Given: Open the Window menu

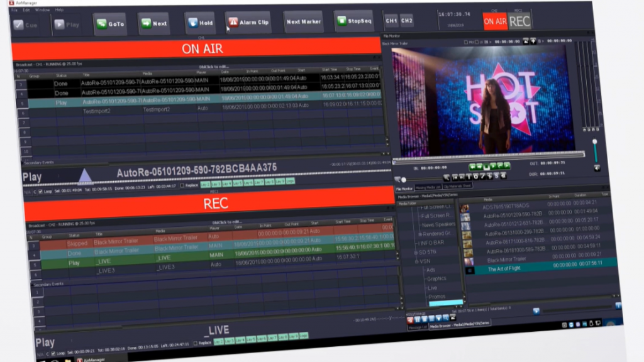Looking at the screenshot, I should (43, 10).
